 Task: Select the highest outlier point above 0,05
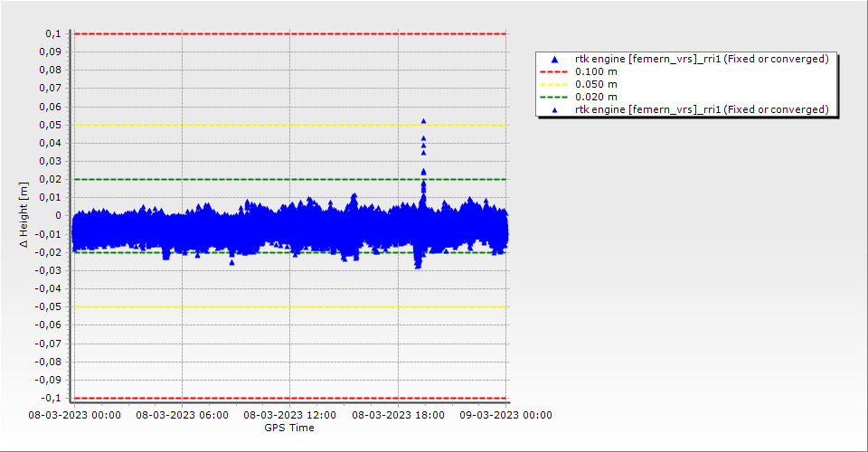(423, 120)
